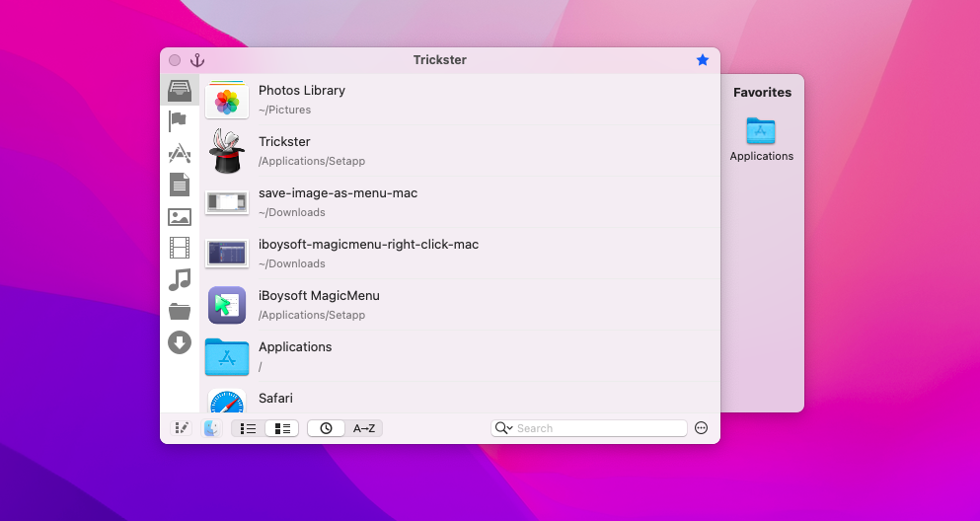This screenshot has width=980, height=521.
Task: Filter by Documents in sidebar
Action: (180, 185)
